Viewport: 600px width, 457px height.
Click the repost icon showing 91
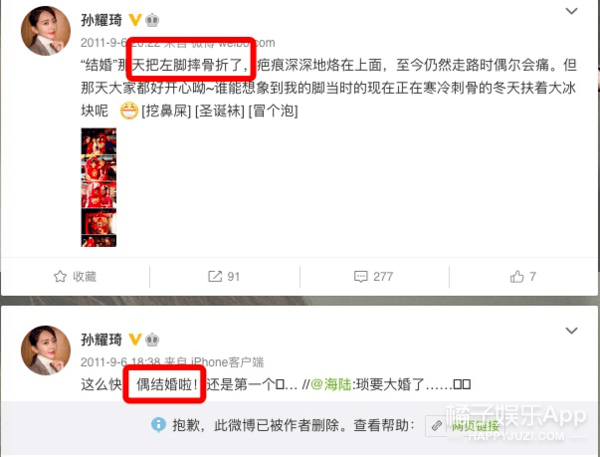coord(215,276)
